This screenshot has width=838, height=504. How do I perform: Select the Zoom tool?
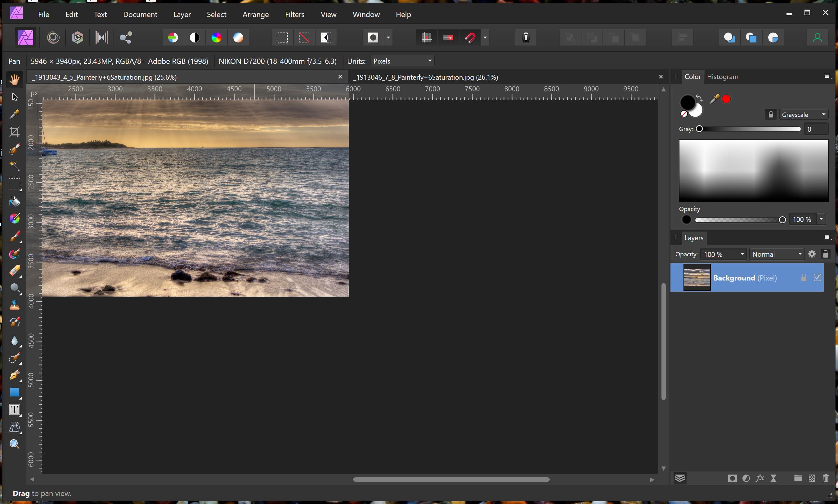pos(14,444)
